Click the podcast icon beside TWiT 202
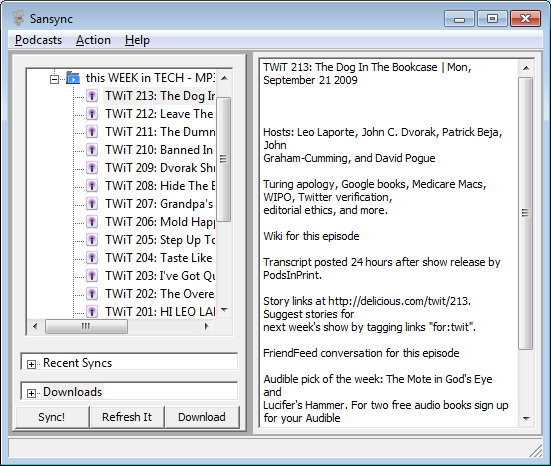 point(92,293)
